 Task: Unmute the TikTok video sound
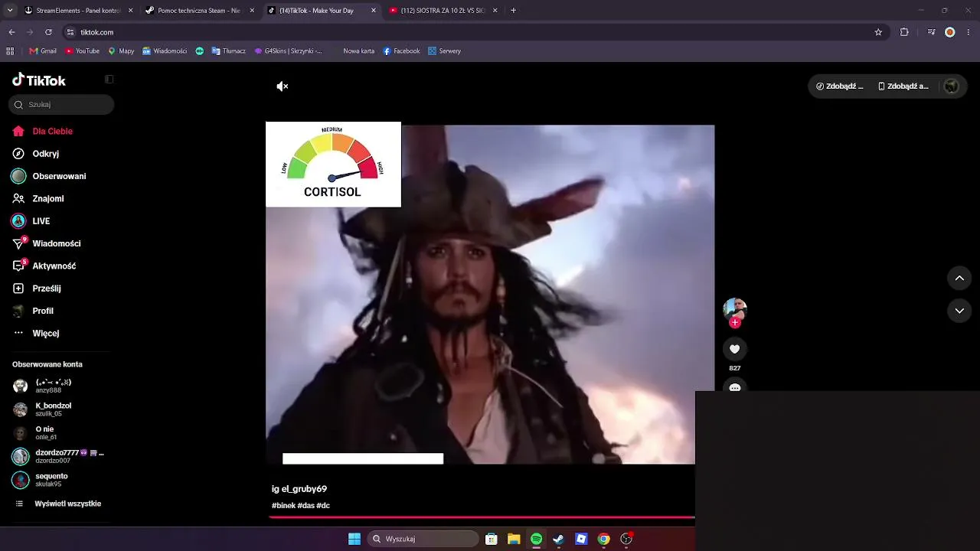coord(283,86)
